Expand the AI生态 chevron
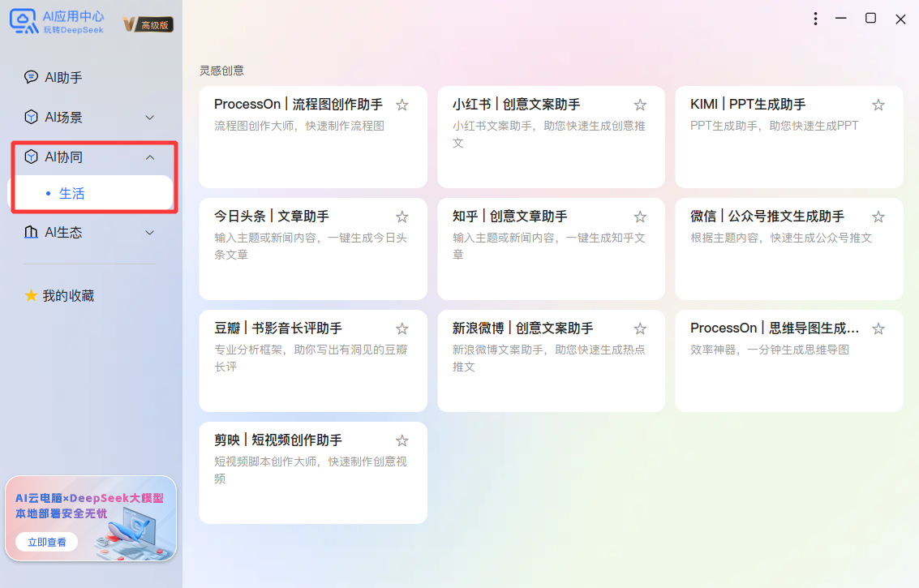919x588 pixels. coord(150,232)
